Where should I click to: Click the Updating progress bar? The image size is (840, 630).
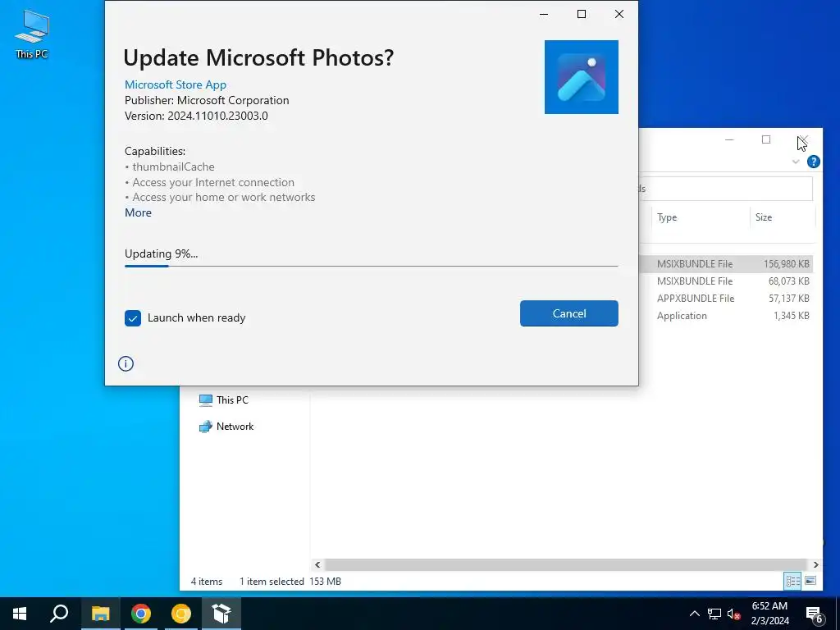click(x=372, y=266)
